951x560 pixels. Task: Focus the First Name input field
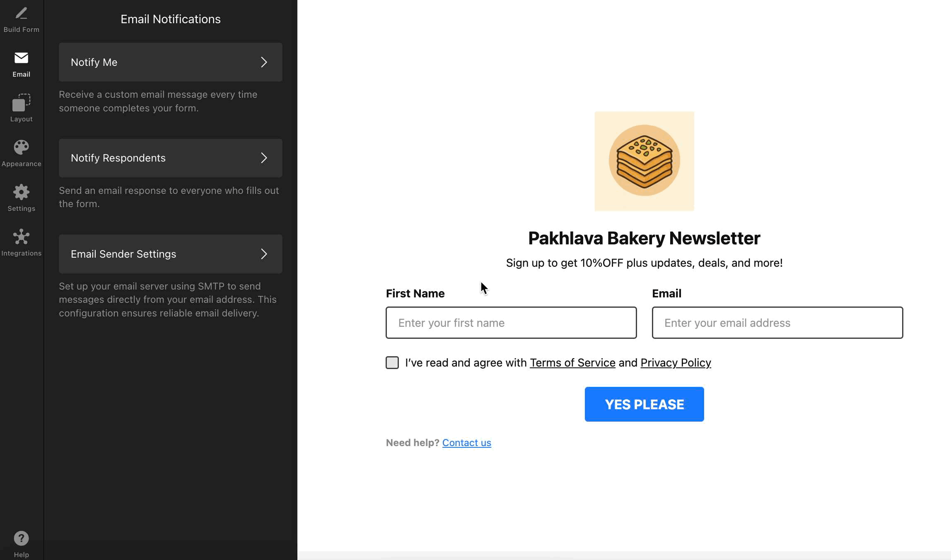(x=511, y=323)
